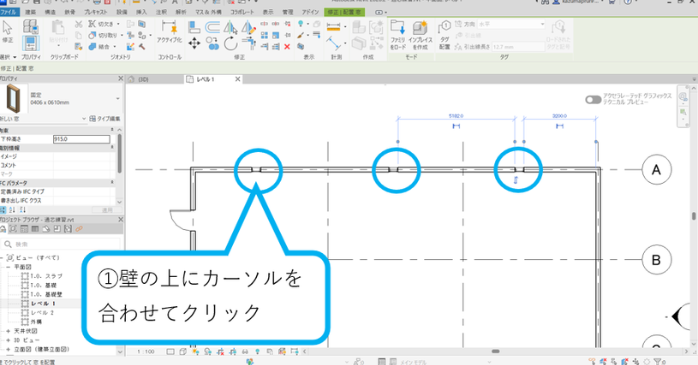Switch to the 建築 ribbon tab

30,12
